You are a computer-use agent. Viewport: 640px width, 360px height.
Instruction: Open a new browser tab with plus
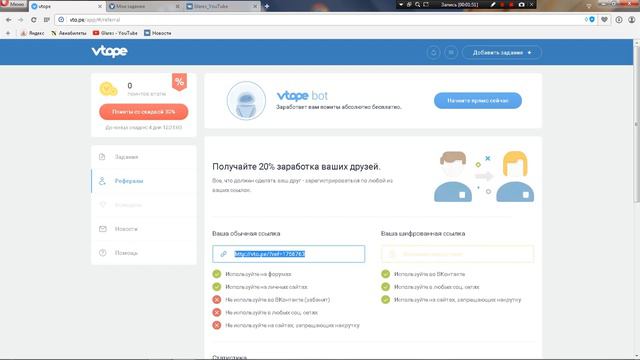point(267,6)
